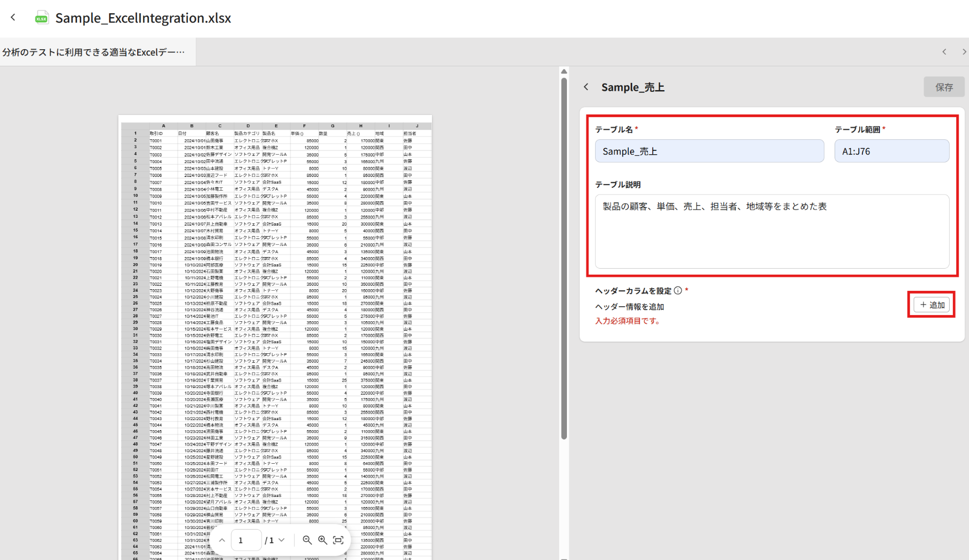Click the green XLSX file icon

click(x=41, y=18)
